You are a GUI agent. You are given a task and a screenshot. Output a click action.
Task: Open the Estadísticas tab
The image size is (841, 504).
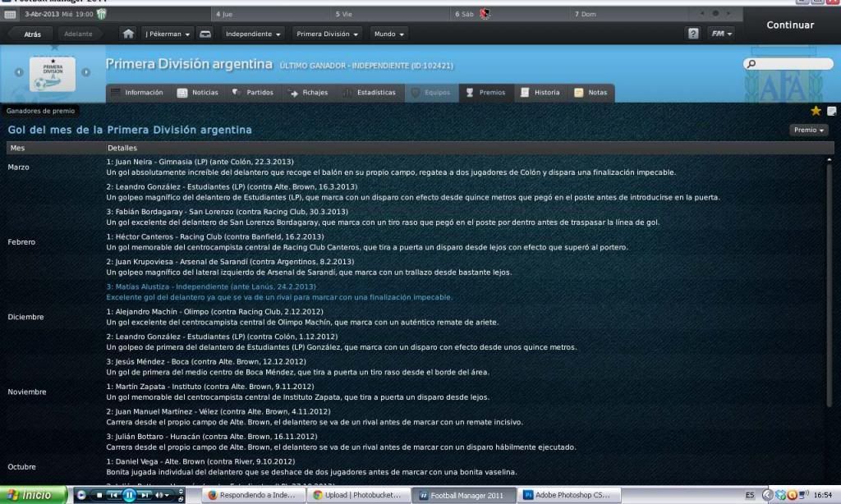tap(370, 93)
